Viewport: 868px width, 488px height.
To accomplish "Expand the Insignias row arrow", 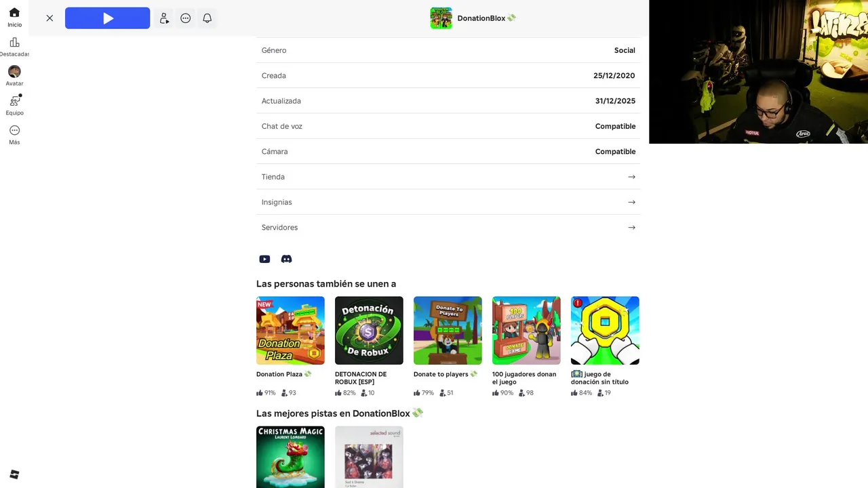I will pyautogui.click(x=631, y=202).
